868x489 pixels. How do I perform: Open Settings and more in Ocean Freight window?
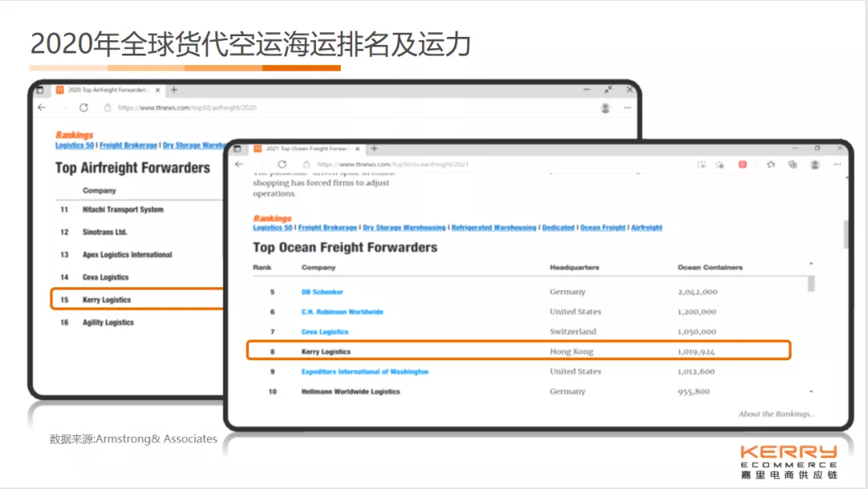(837, 165)
